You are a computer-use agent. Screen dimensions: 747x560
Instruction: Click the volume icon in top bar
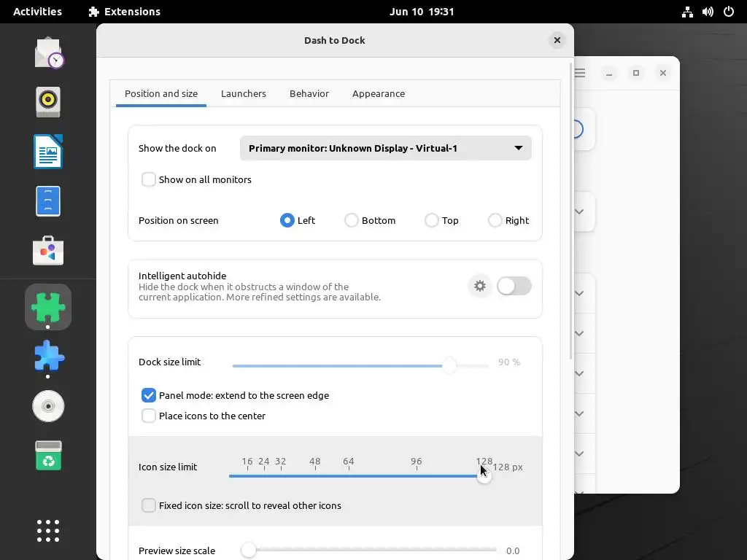708,12
